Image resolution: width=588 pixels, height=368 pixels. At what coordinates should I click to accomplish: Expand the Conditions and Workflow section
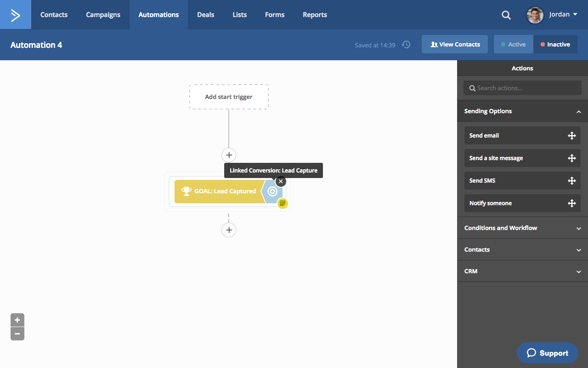tap(578, 228)
